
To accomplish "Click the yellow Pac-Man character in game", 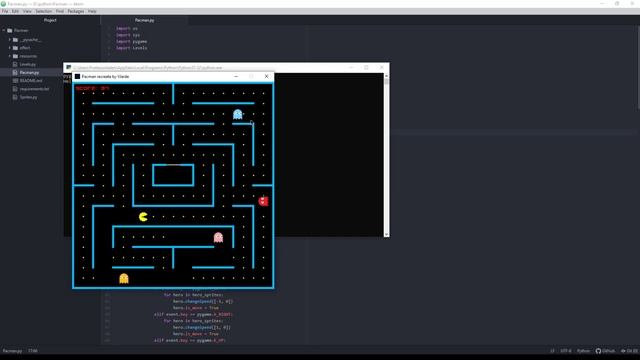I will click(143, 217).
